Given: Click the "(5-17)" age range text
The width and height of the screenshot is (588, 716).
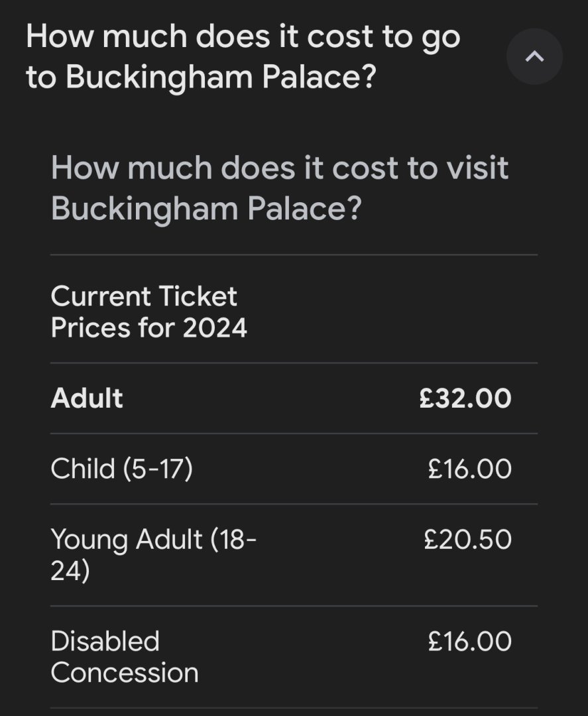Looking at the screenshot, I should coord(157,469).
